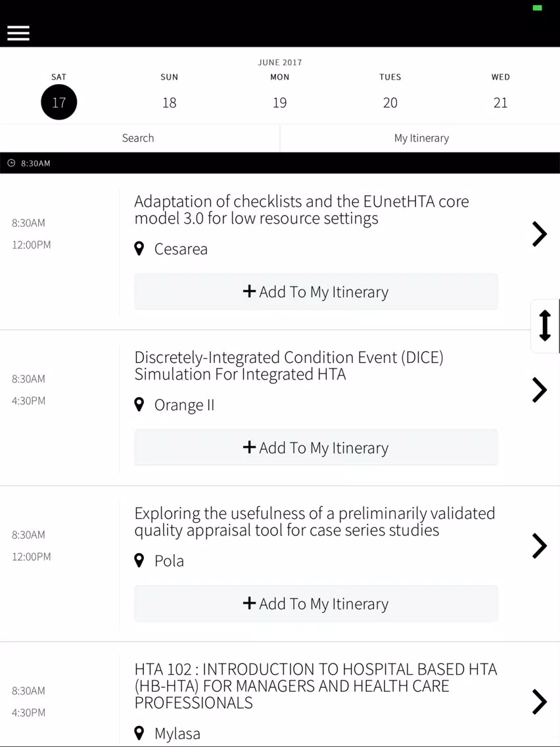This screenshot has width=560, height=747.
Task: Add the Pola session to my itinerary
Action: [315, 604]
